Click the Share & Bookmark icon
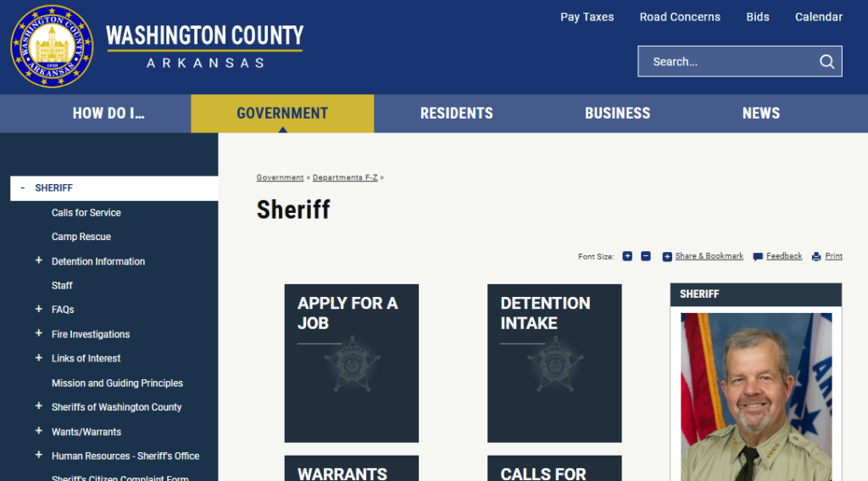The image size is (868, 481). (x=667, y=256)
